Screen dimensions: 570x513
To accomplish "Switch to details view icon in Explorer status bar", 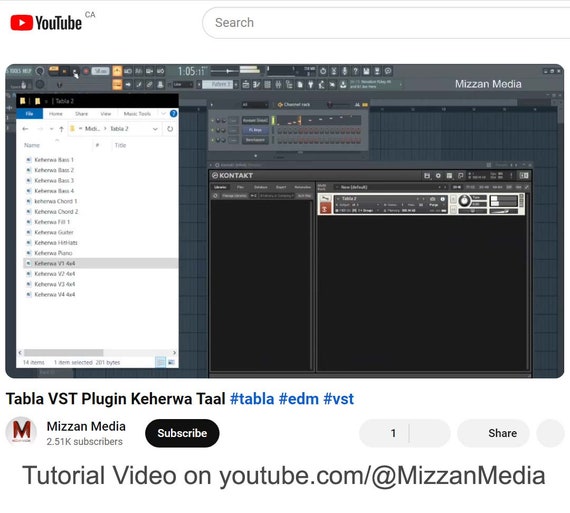I will tap(160, 362).
